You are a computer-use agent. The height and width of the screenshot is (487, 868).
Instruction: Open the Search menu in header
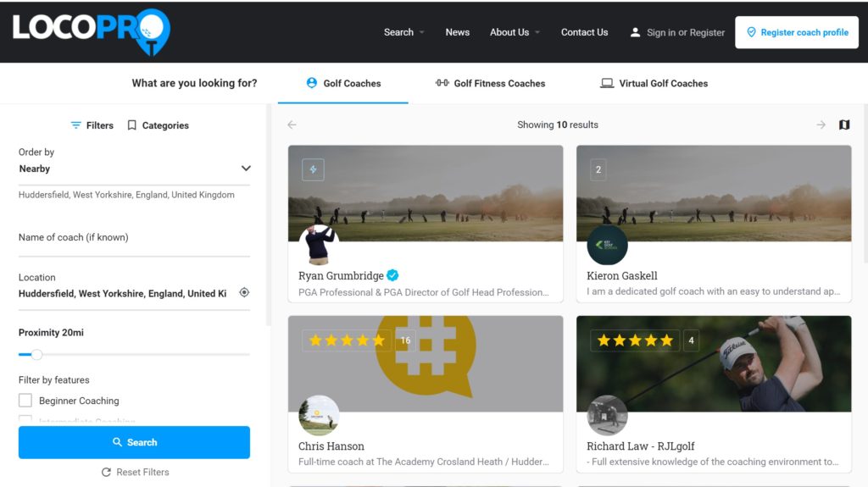click(403, 32)
